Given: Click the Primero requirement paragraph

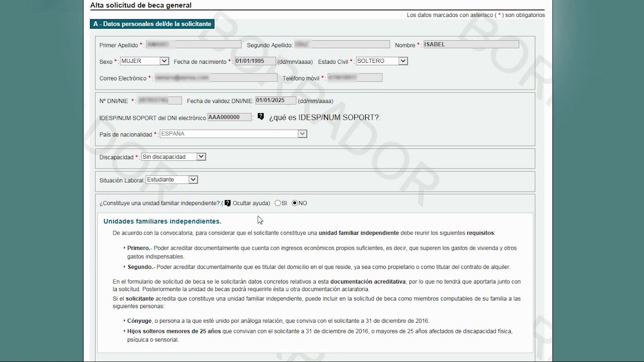Looking at the screenshot, I should 322,252.
